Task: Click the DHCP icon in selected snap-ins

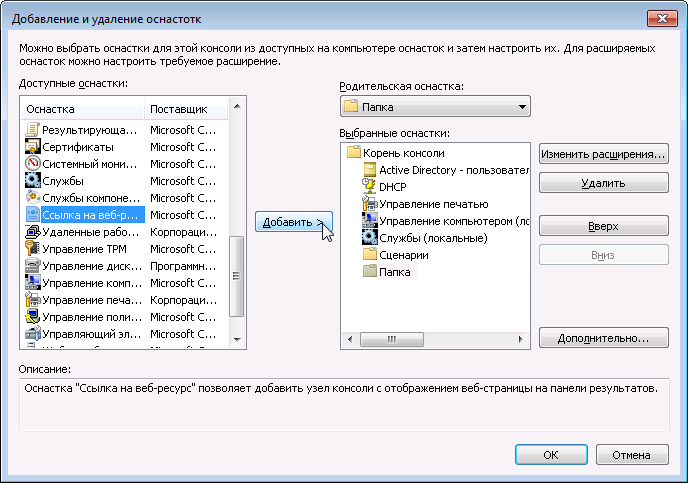Action: (x=369, y=187)
